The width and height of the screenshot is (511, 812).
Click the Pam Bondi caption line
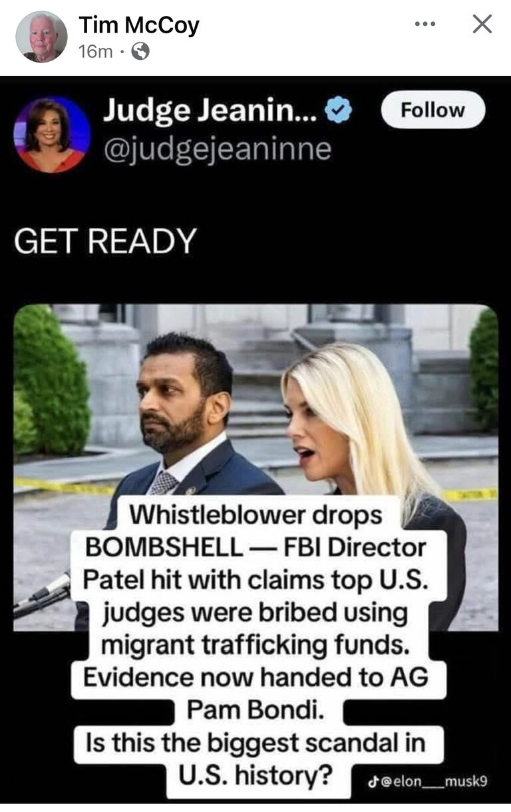(255, 709)
